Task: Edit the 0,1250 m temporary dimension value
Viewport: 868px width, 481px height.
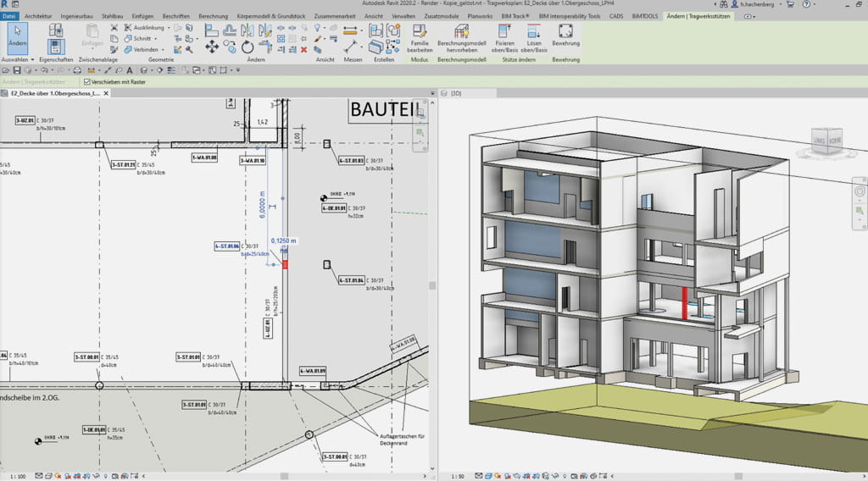Action: click(285, 240)
